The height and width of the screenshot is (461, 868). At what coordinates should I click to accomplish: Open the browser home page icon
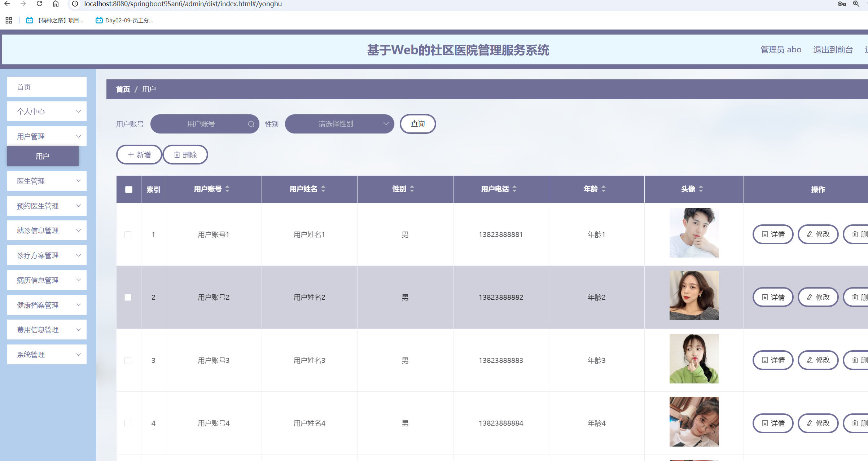point(56,4)
